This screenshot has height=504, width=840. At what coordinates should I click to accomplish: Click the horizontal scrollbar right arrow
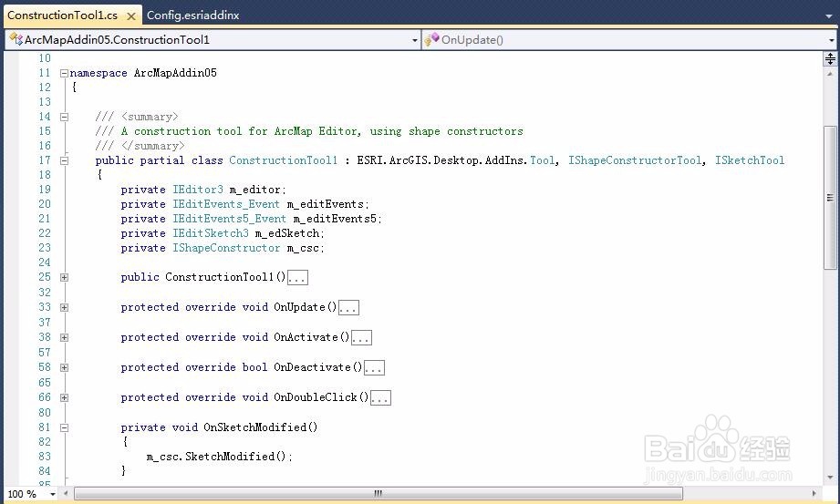click(x=814, y=493)
